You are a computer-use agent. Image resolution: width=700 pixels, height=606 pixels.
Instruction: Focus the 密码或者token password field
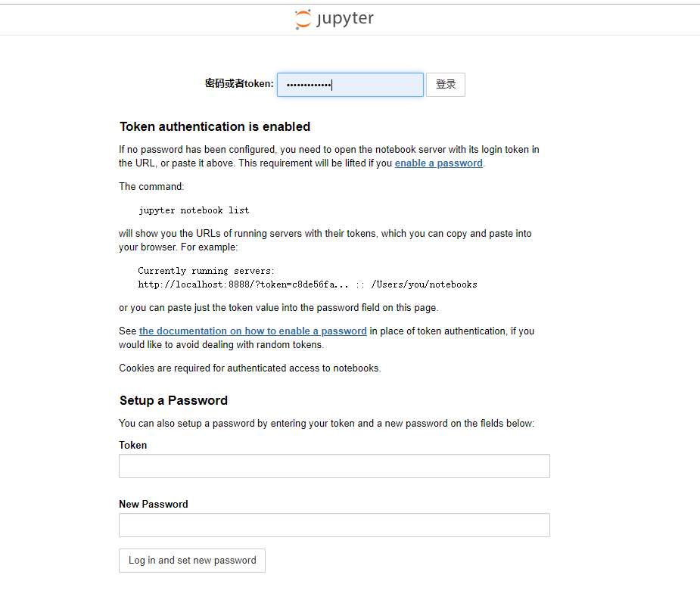point(350,84)
